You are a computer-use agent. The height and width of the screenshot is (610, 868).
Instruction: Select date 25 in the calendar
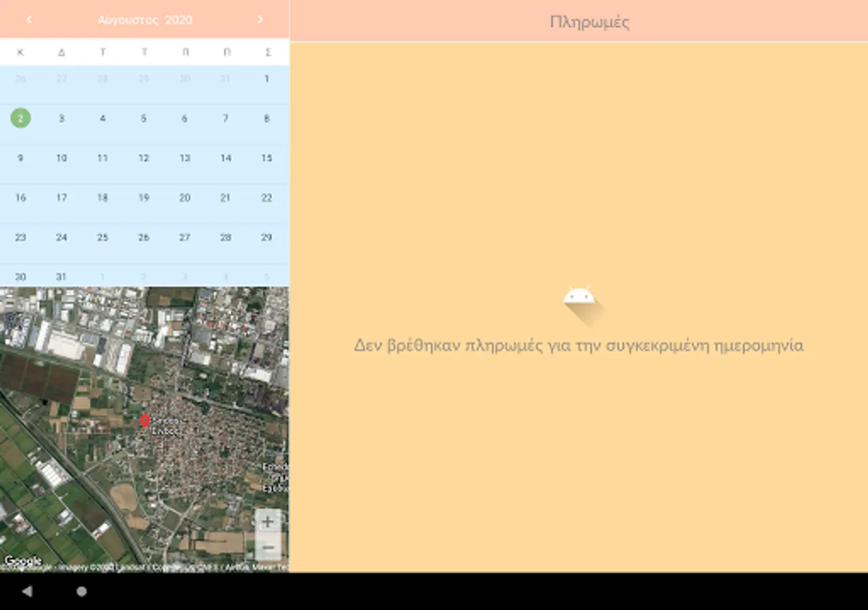pos(102,237)
